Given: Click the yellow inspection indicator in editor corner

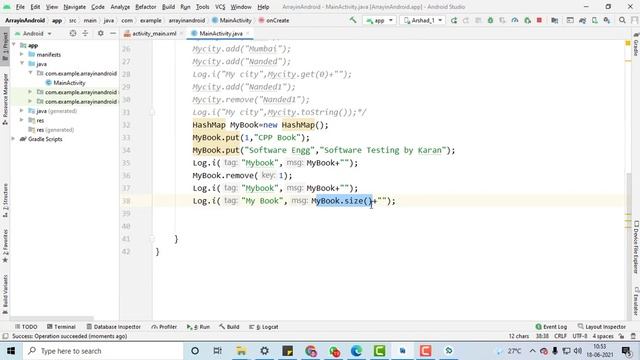Looking at the screenshot, I should point(628,43).
